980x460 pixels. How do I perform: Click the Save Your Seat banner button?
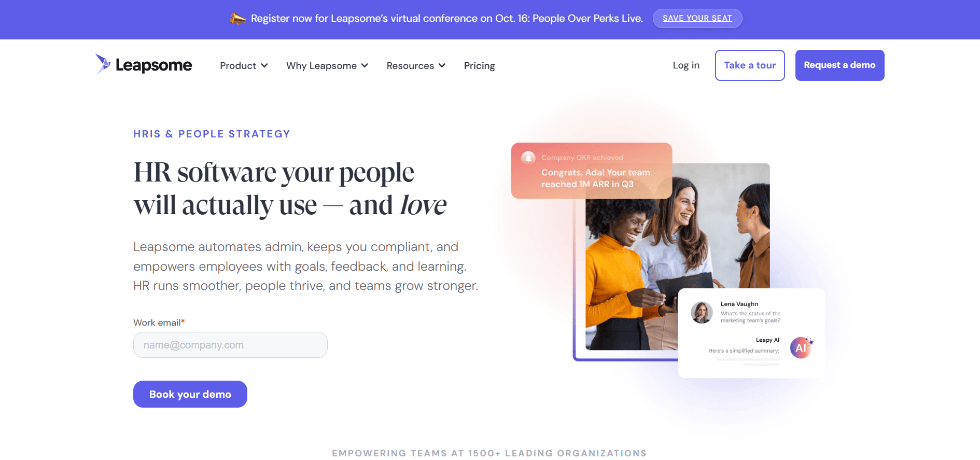(697, 18)
